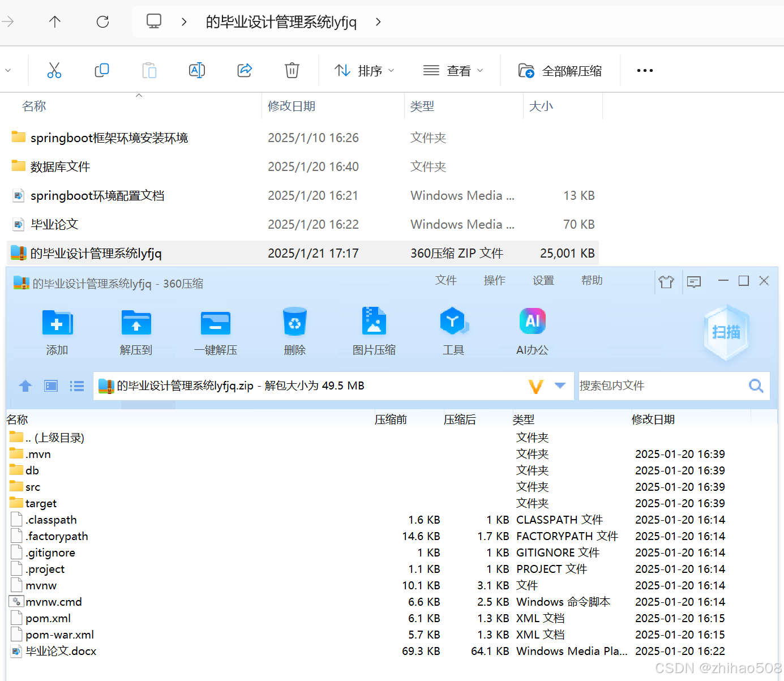Sort by 类型 column header in Explorer
The width and height of the screenshot is (784, 681).
[422, 106]
